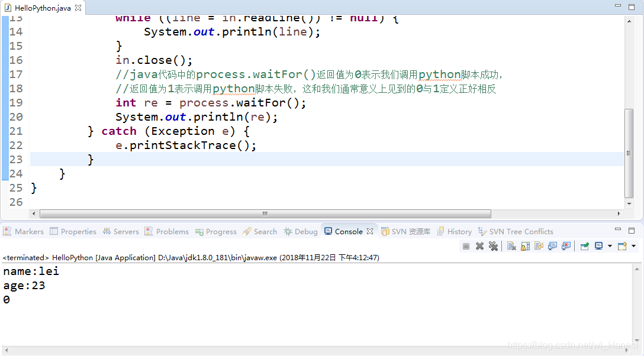
Task: Click 'e.printStackTrace();' on line 22
Action: (x=186, y=145)
